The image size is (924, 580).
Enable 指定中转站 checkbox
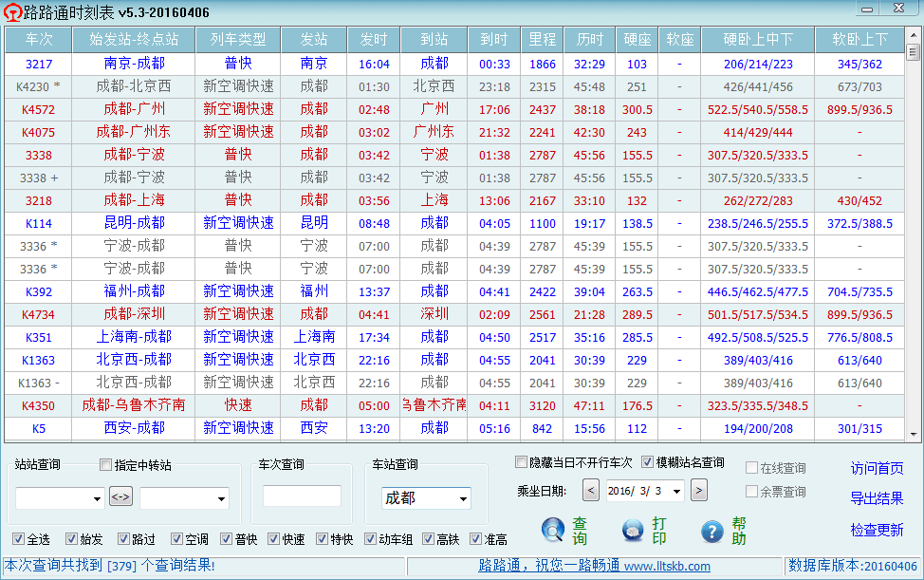tap(106, 465)
